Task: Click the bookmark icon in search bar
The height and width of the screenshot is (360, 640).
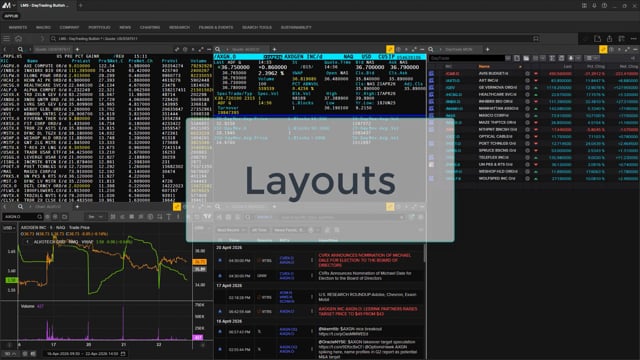Action: coord(536,38)
